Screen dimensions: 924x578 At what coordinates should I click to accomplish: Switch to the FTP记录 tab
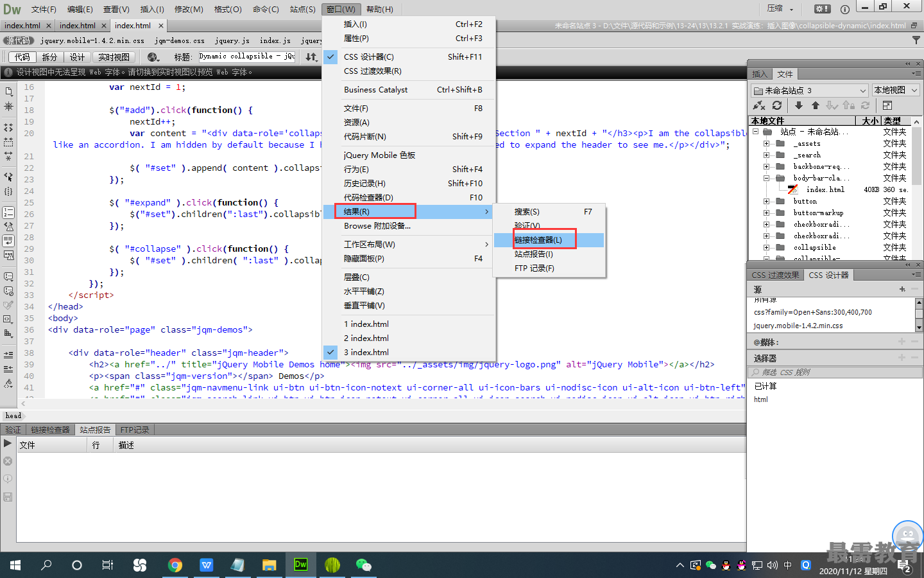point(135,430)
